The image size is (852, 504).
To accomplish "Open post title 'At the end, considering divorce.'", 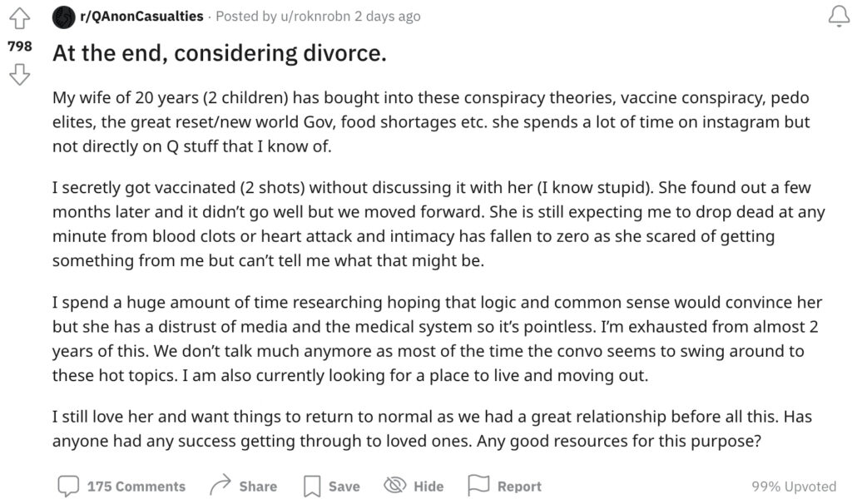I will coord(220,53).
